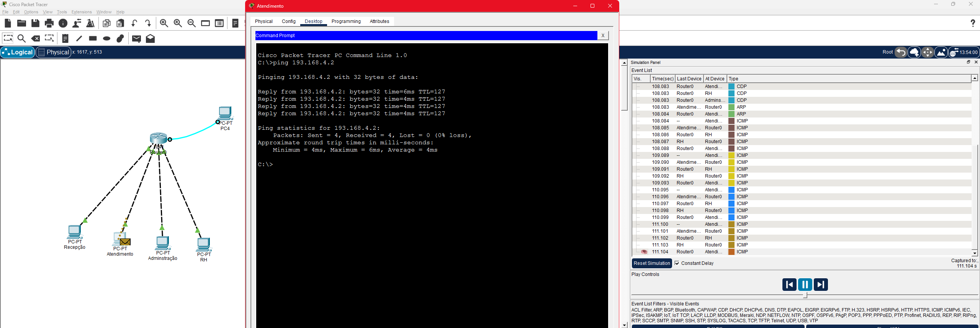
Task: Step forward to next captured event
Action: [821, 284]
